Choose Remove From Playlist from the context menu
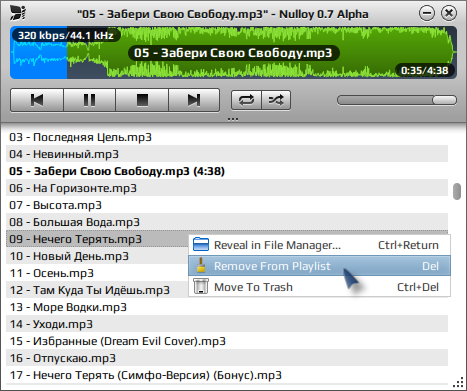Screen dimensions: 467x391 (319, 266)
